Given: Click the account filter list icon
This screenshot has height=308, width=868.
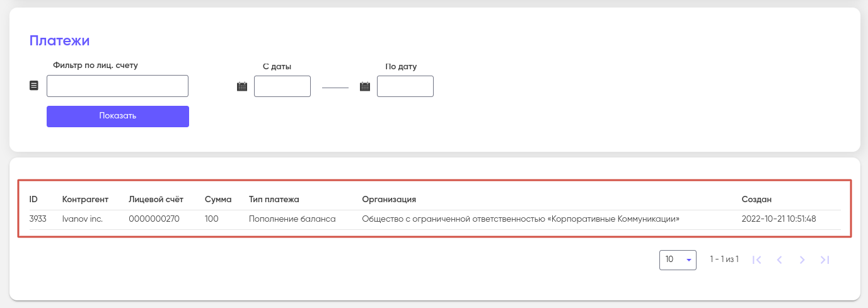Looking at the screenshot, I should tap(34, 86).
